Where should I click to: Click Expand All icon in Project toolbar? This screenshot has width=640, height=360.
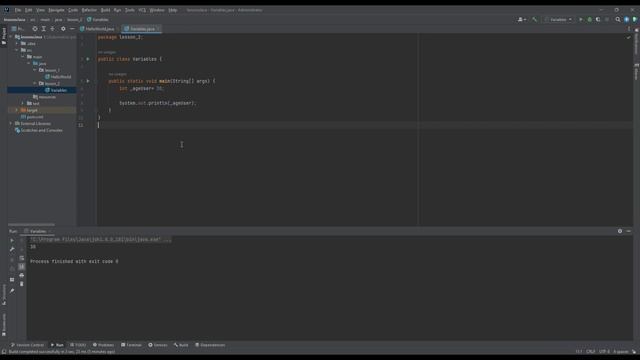(x=44, y=29)
